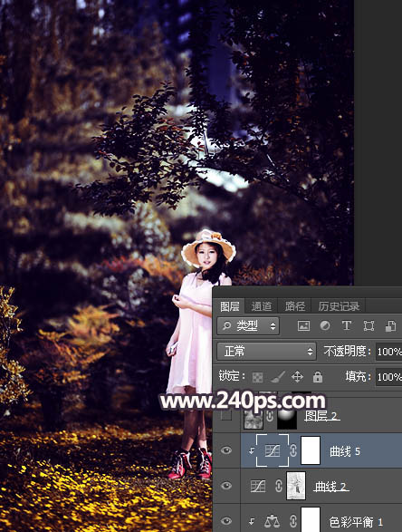The height and width of the screenshot is (532, 402).
Task: Filter layers by type text icon
Action: tap(347, 326)
